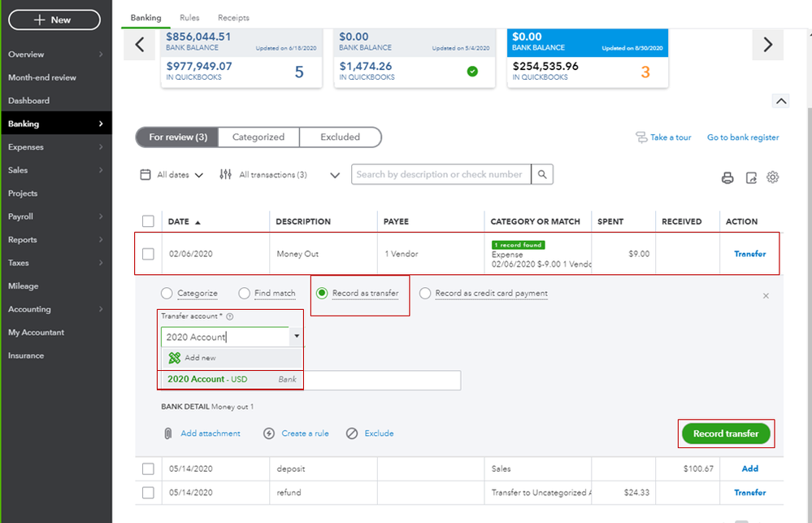
Task: Expand the Taxes sidebar chevron
Action: coord(101,263)
